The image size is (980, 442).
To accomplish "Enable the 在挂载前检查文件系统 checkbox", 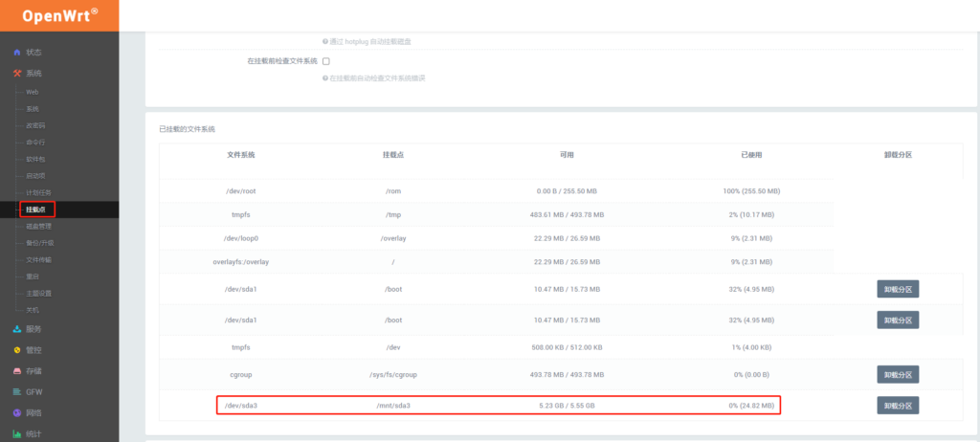I will (325, 61).
